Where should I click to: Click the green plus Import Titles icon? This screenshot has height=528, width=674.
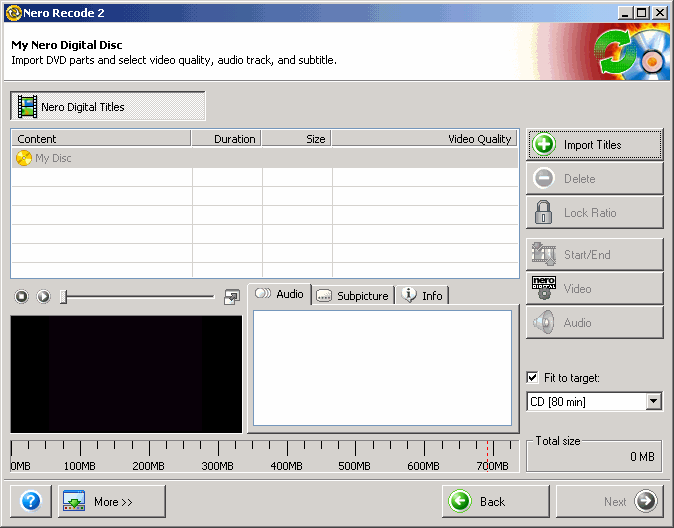coord(544,145)
